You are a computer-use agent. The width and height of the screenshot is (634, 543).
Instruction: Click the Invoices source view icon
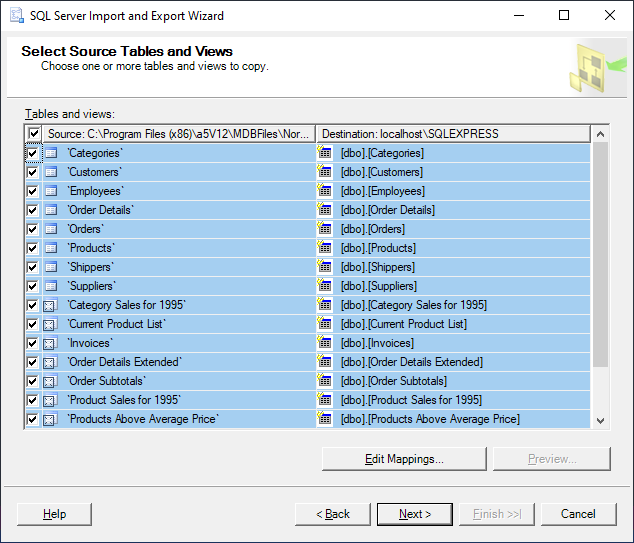click(51, 343)
